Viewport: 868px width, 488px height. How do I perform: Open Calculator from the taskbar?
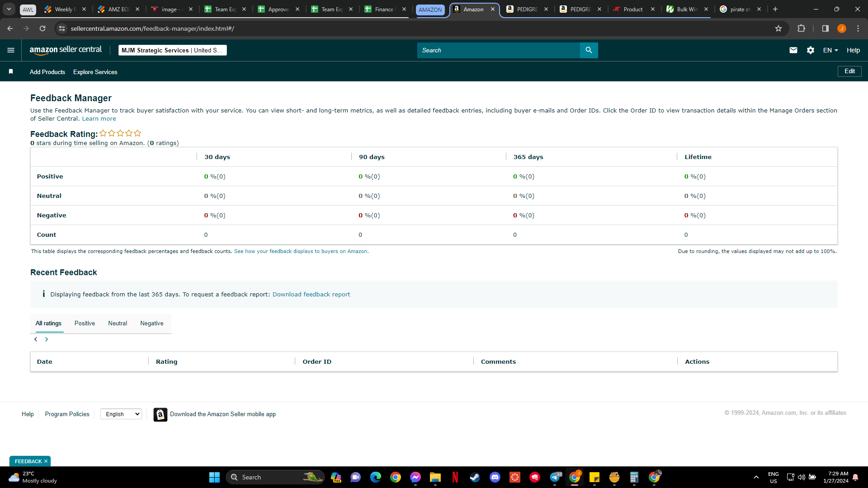pyautogui.click(x=634, y=477)
